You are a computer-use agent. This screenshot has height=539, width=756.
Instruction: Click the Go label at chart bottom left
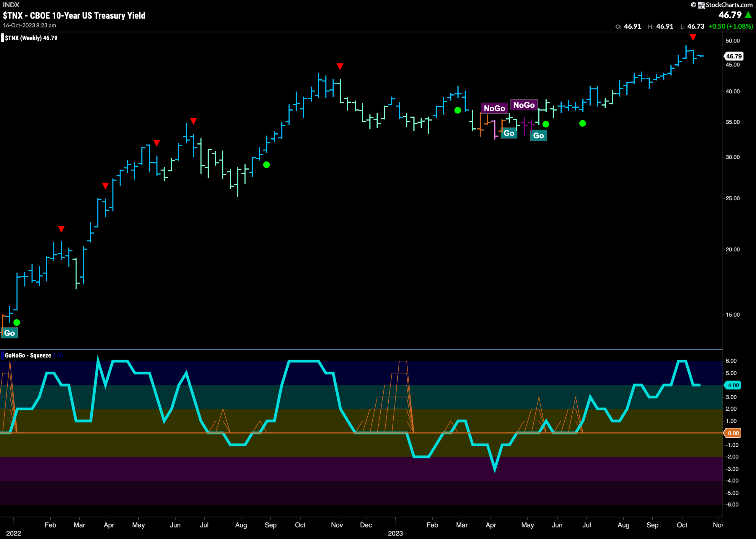(10, 333)
